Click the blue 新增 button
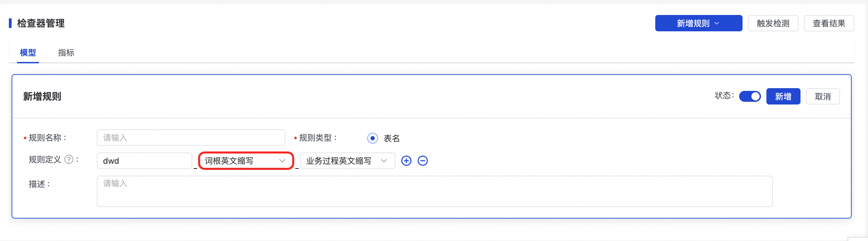Image resolution: width=868 pixels, height=241 pixels. (x=783, y=96)
